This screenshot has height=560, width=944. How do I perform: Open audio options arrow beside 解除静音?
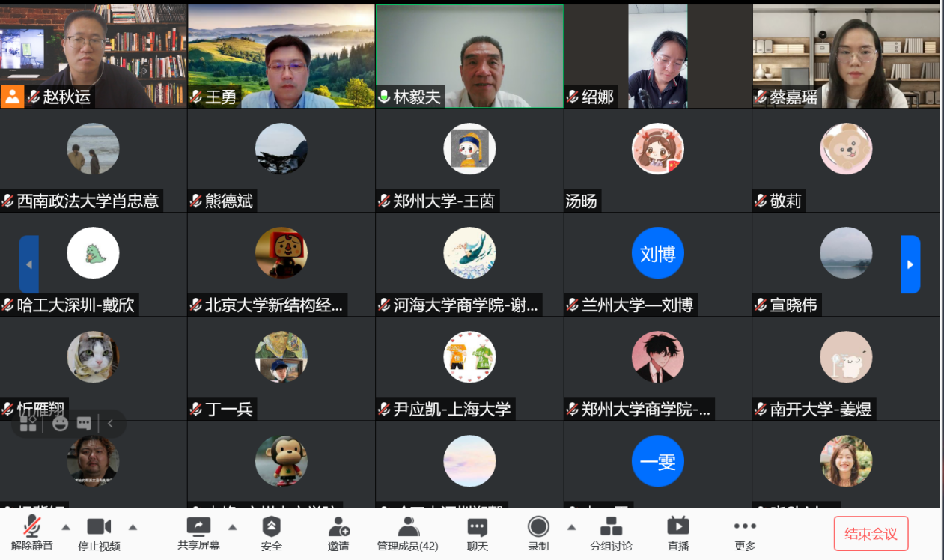66,527
